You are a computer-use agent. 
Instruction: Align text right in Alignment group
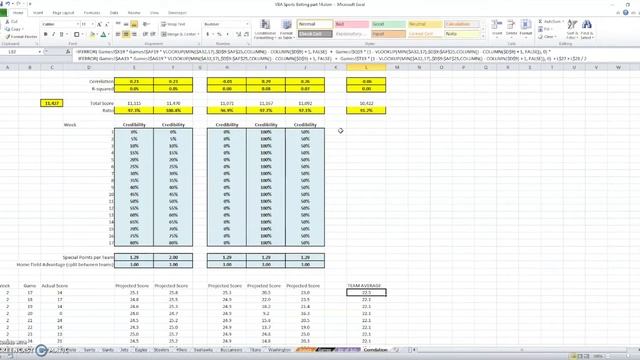click(134, 34)
